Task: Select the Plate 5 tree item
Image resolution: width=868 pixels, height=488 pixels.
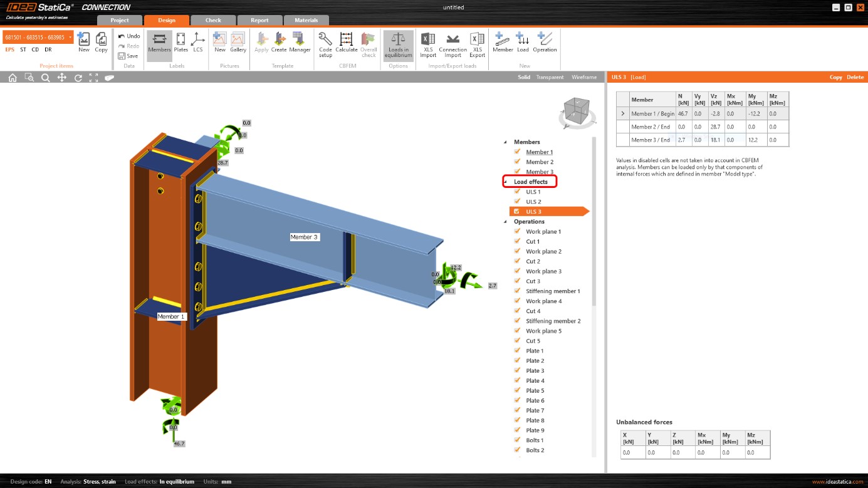Action: click(535, 391)
